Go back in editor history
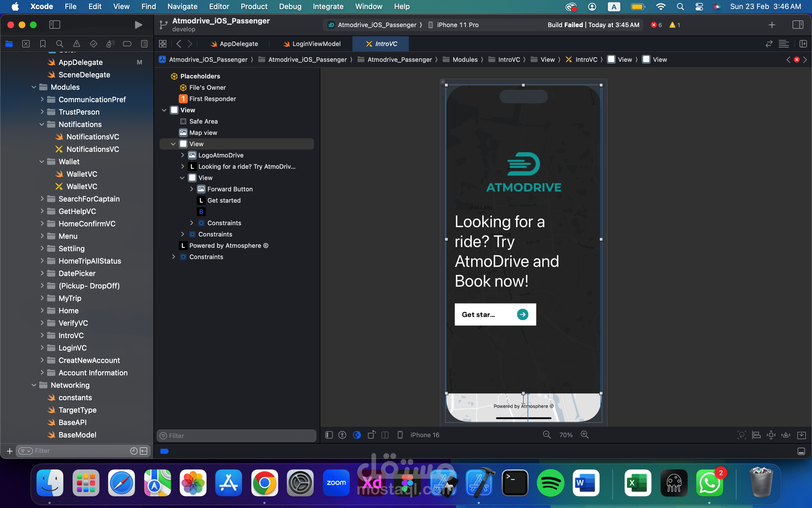This screenshot has width=812, height=508. tap(179, 44)
